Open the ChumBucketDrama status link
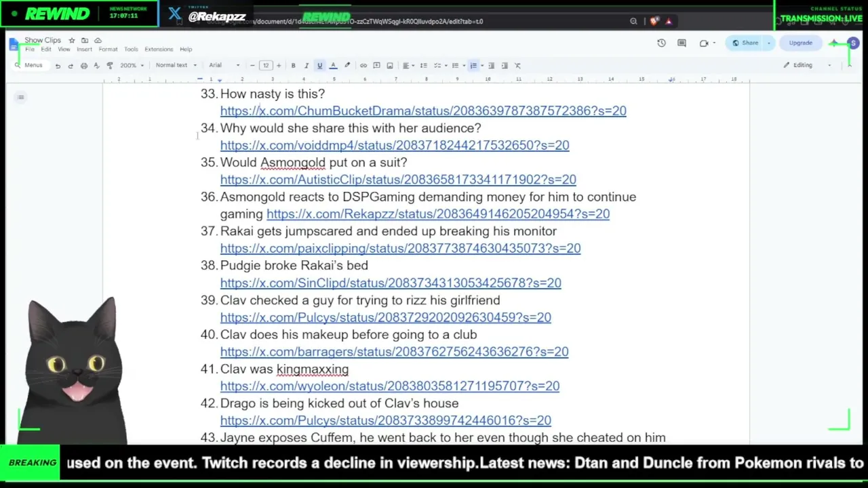This screenshot has width=868, height=488. point(423,111)
